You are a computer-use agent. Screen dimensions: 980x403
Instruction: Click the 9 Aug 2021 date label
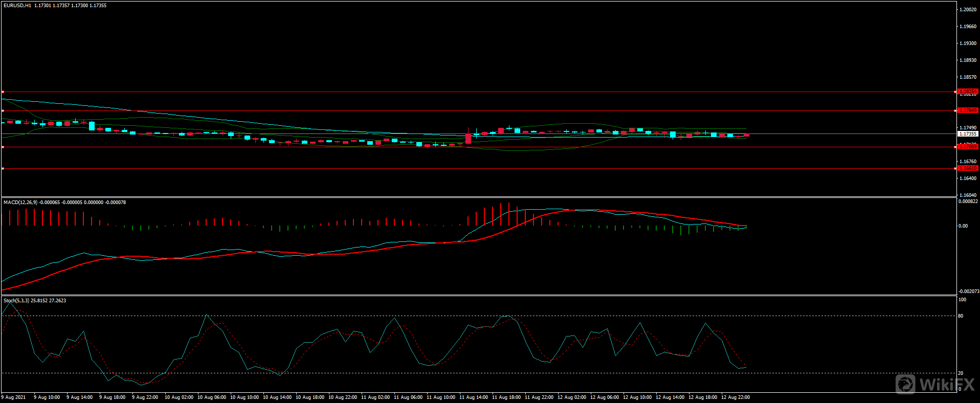click(14, 397)
